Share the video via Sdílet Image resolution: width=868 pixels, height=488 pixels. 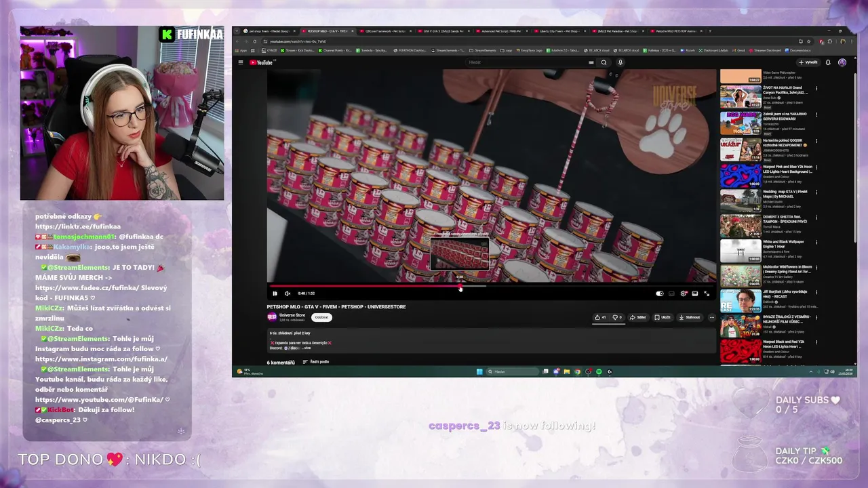click(x=638, y=317)
